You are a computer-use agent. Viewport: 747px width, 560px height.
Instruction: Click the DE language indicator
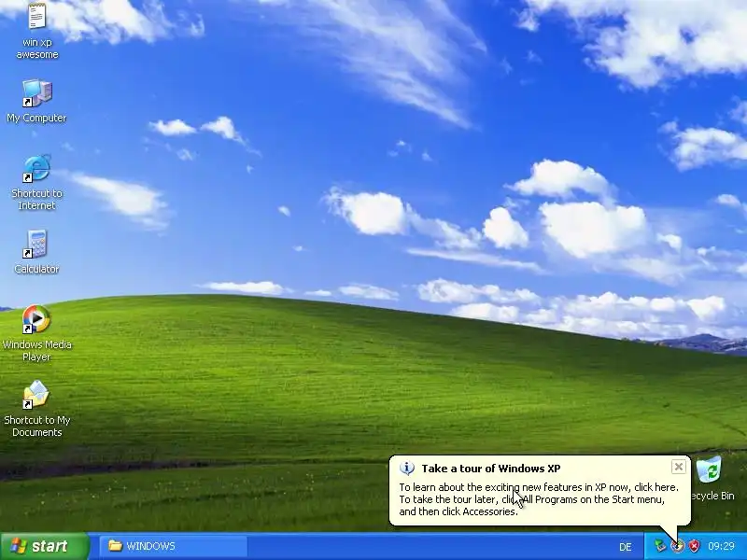tap(626, 547)
